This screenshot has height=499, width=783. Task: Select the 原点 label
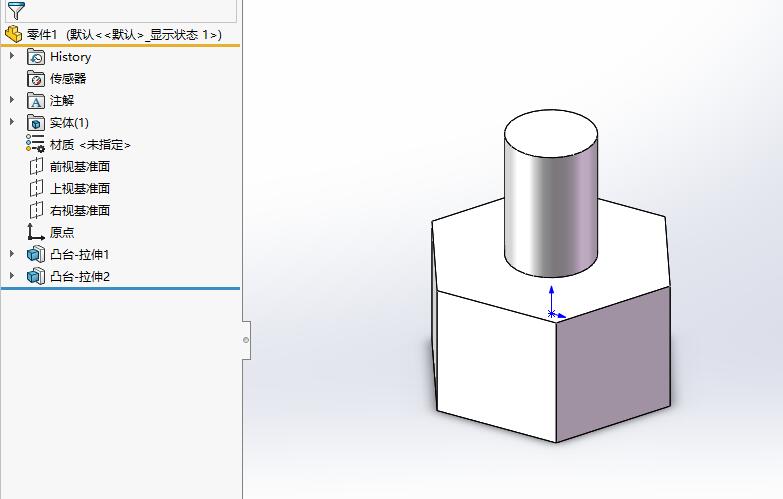[x=62, y=233]
